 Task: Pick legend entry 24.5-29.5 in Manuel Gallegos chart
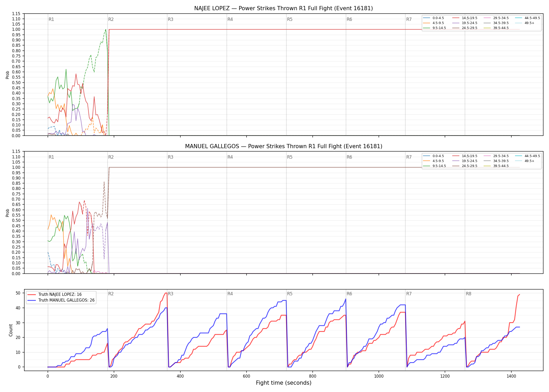[465, 166]
